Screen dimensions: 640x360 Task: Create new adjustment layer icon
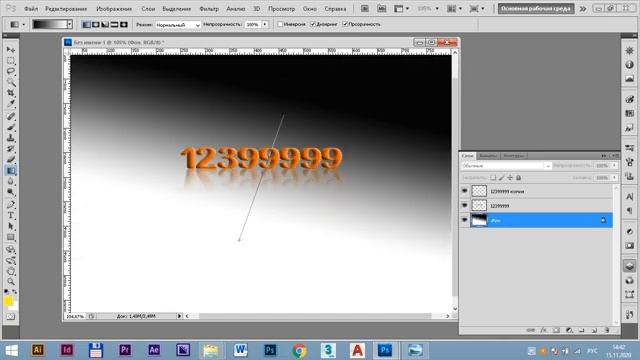coord(569,330)
